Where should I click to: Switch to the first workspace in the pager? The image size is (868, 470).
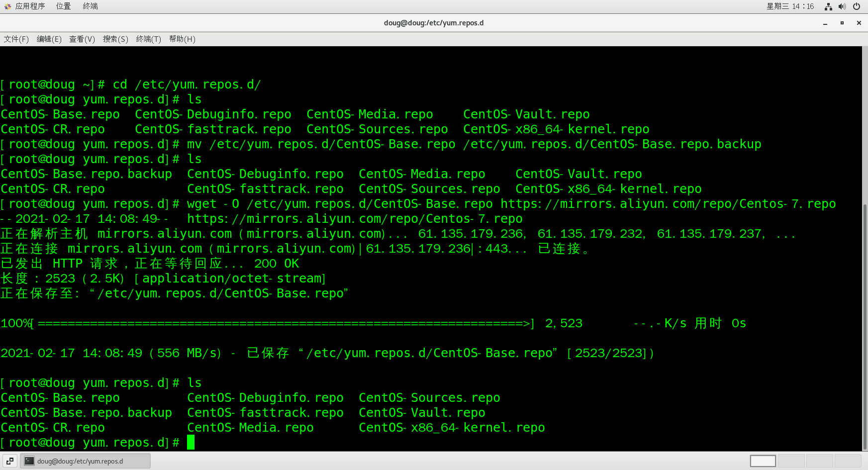763,461
